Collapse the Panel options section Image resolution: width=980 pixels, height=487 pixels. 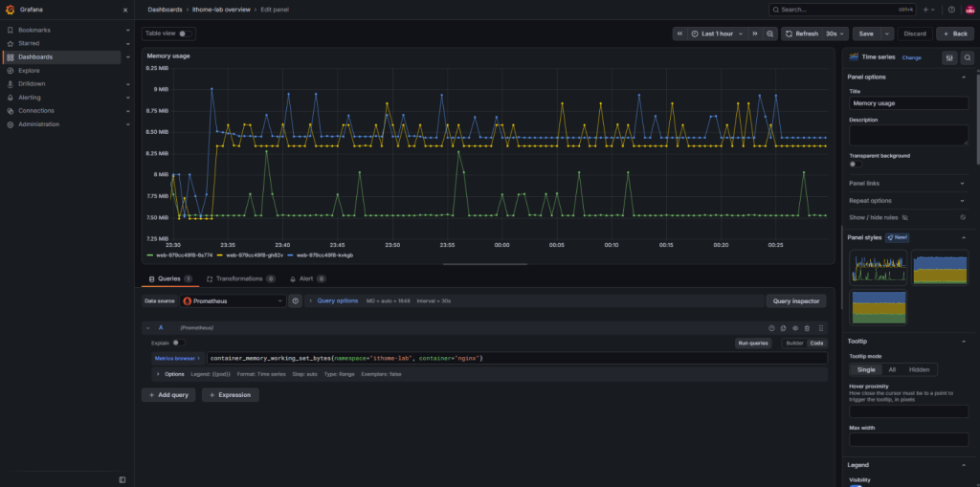pyautogui.click(x=964, y=77)
